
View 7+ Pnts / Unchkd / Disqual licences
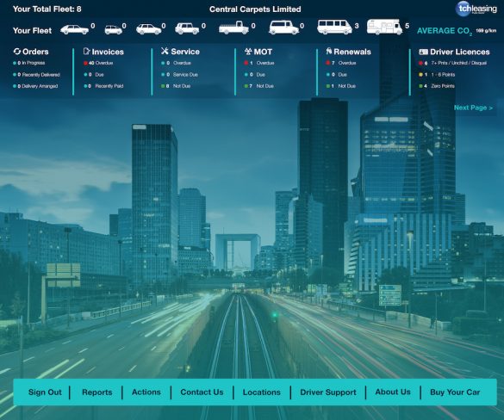tap(452, 63)
